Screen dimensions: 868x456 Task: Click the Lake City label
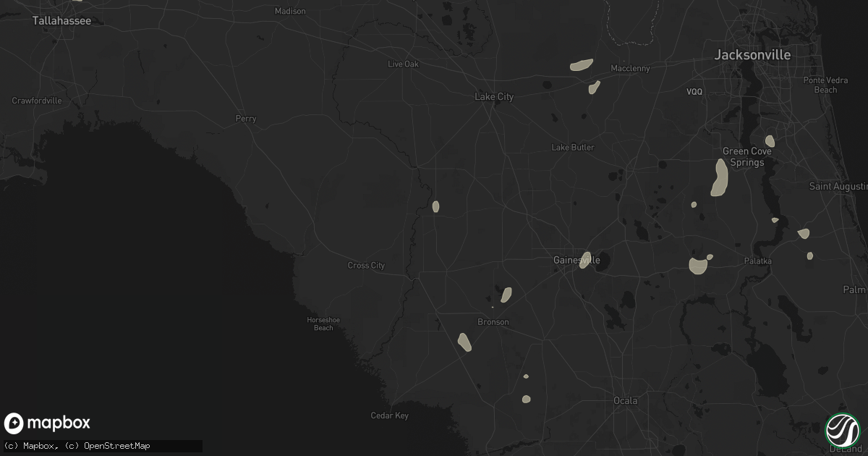[x=494, y=97]
